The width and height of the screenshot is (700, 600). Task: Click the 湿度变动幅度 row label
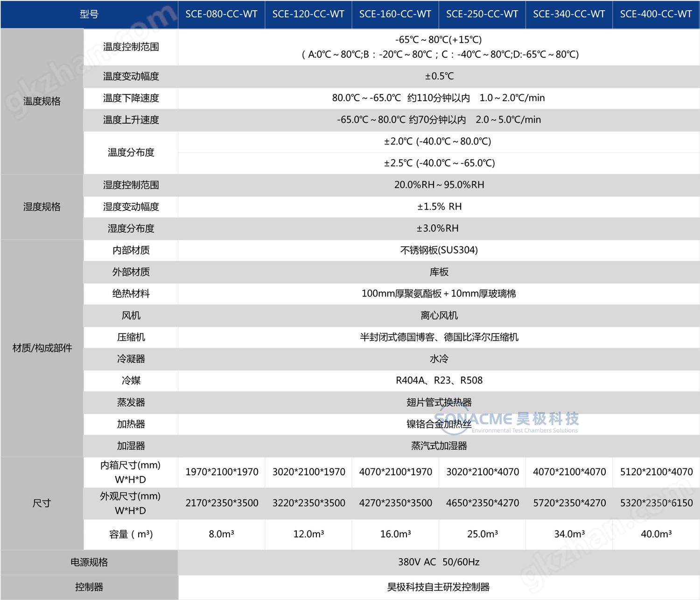pyautogui.click(x=131, y=207)
